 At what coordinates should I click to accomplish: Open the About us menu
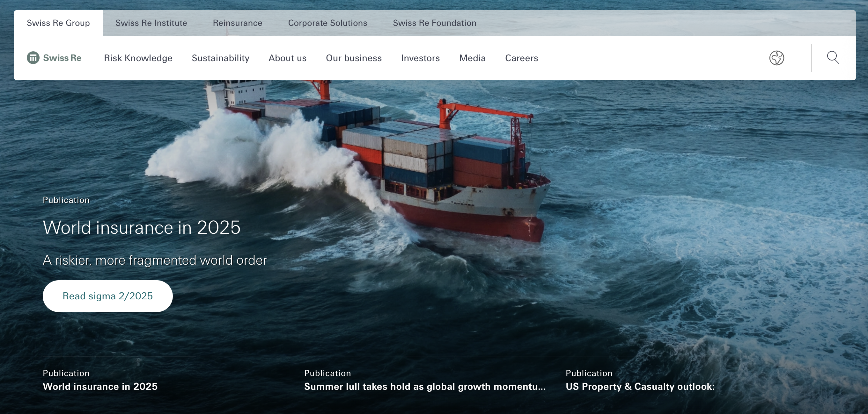(x=287, y=58)
